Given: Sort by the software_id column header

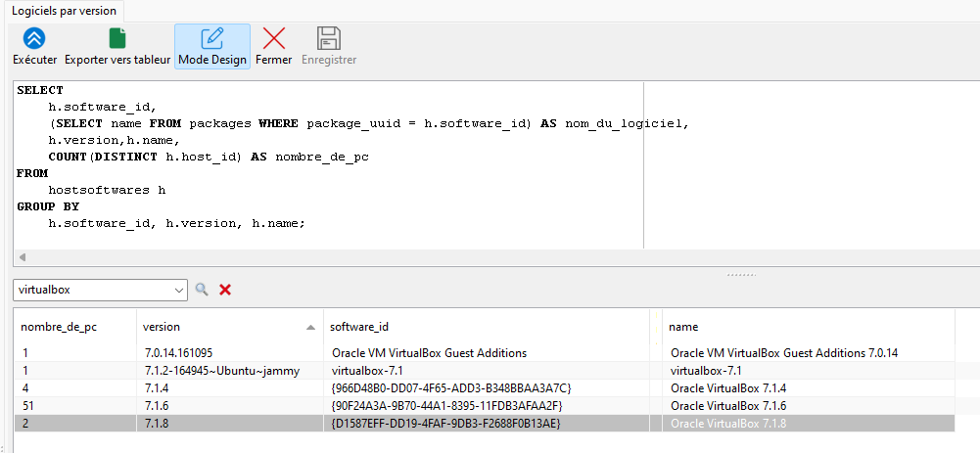Looking at the screenshot, I should tap(488, 327).
